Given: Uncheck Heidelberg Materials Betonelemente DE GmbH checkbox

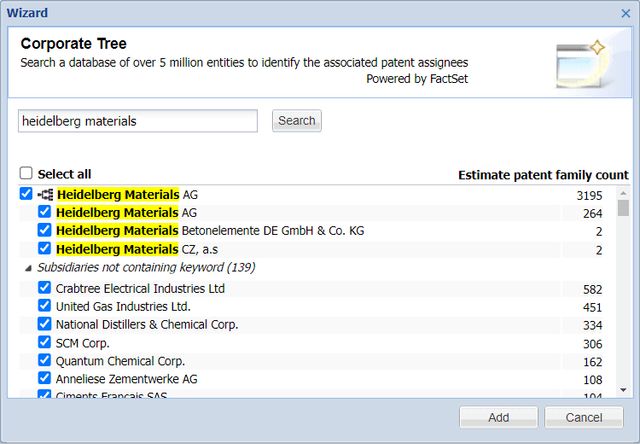Looking at the screenshot, I should coord(44,230).
